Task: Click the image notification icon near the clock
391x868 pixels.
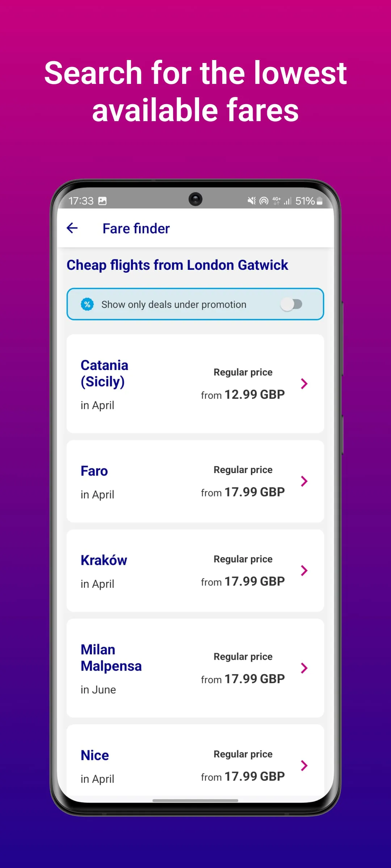Action: click(102, 200)
